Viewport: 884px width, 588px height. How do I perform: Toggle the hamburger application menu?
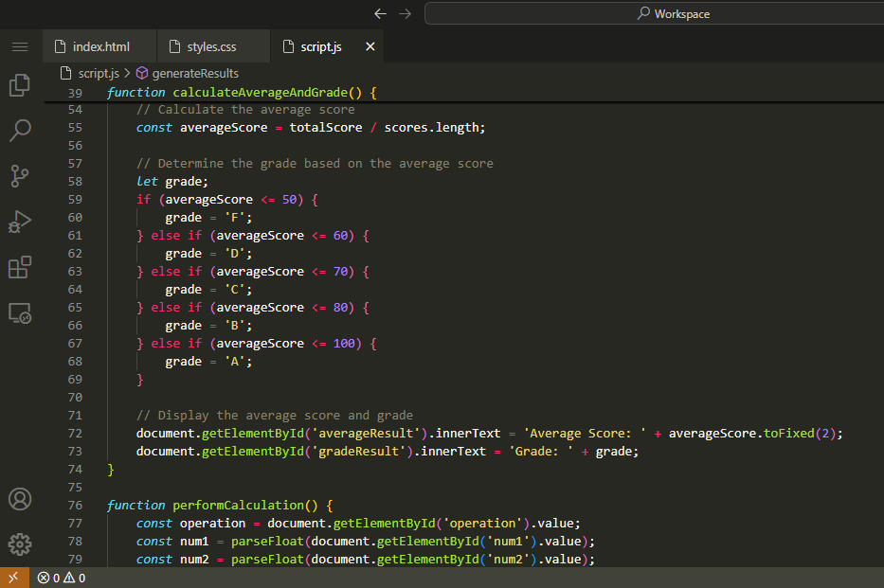pos(20,46)
